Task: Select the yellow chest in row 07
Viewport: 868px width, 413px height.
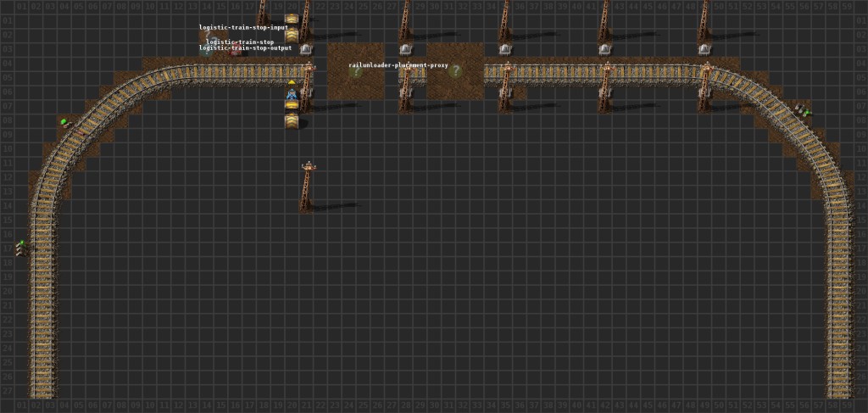Action: click(292, 104)
